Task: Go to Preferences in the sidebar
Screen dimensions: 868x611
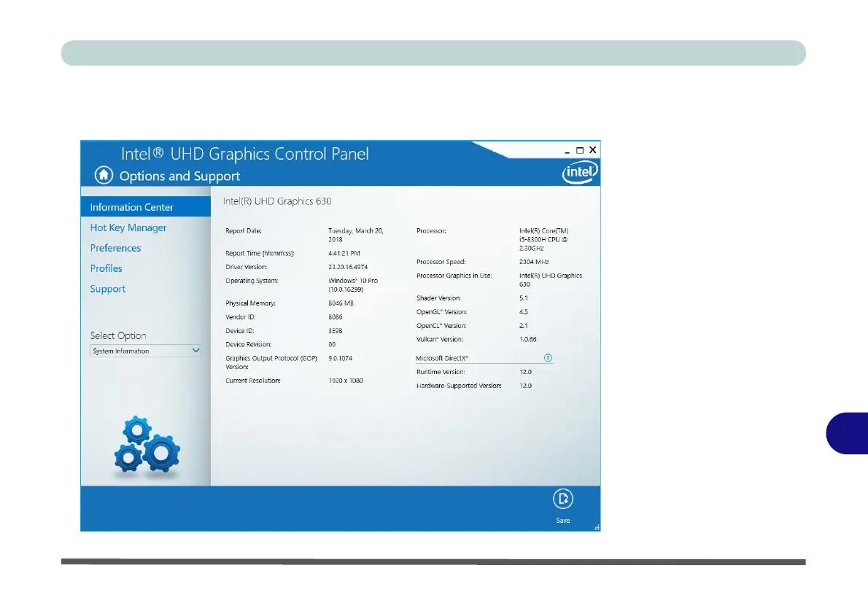Action: [115, 248]
